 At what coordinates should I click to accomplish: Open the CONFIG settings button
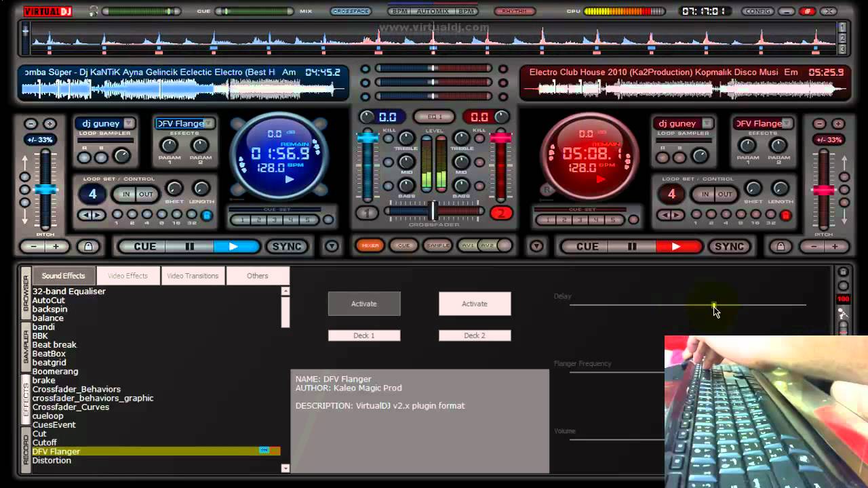[x=757, y=12]
